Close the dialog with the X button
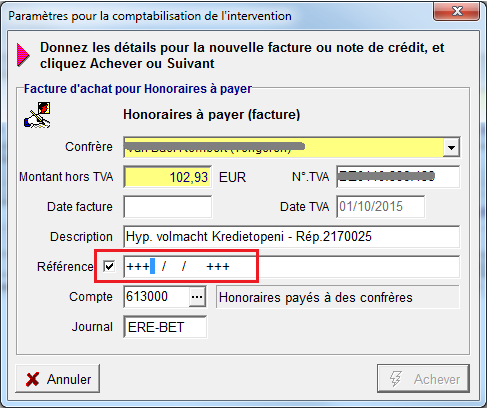The width and height of the screenshot is (488, 409). coord(457,11)
